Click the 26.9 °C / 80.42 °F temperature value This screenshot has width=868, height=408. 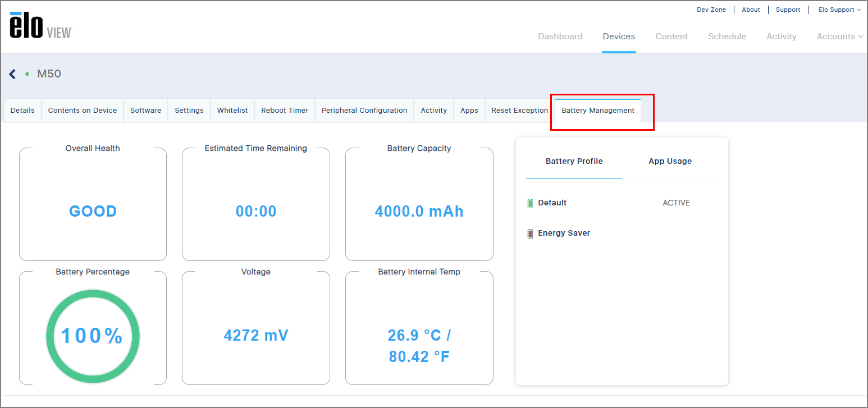pyautogui.click(x=419, y=346)
